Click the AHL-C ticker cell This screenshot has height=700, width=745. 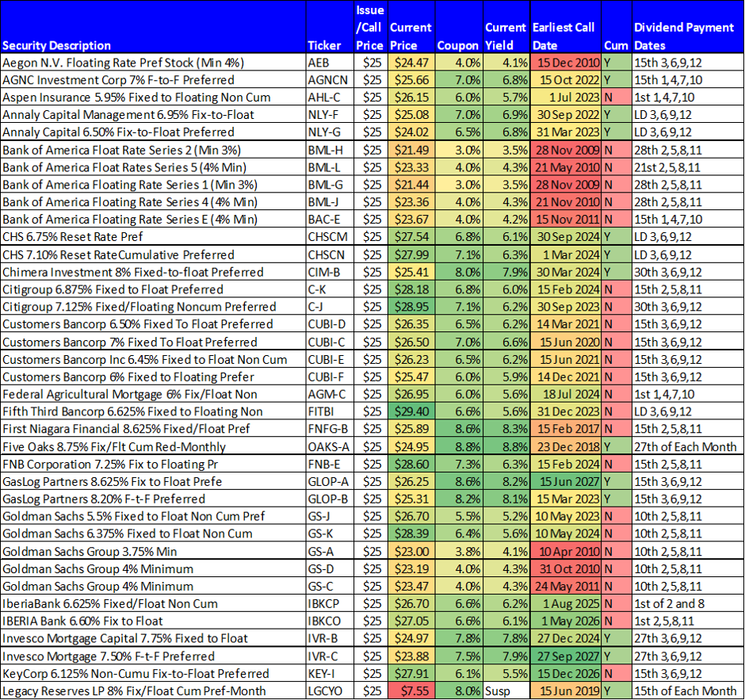(330, 98)
